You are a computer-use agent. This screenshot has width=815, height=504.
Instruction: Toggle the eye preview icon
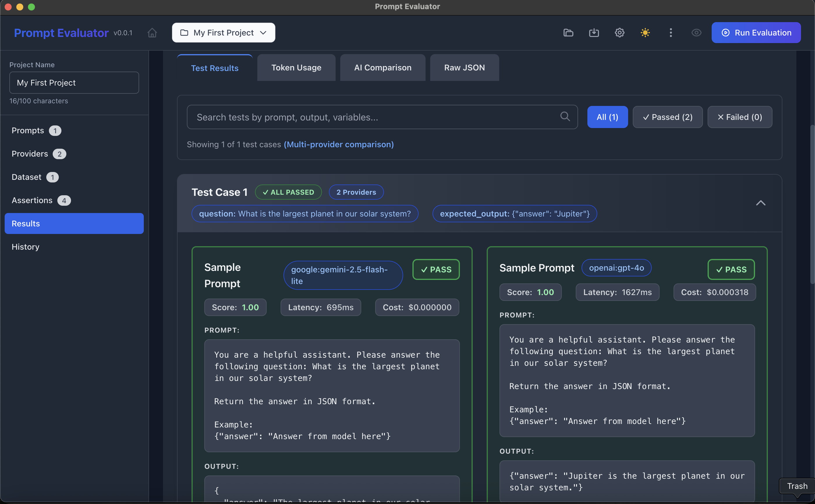tap(696, 33)
